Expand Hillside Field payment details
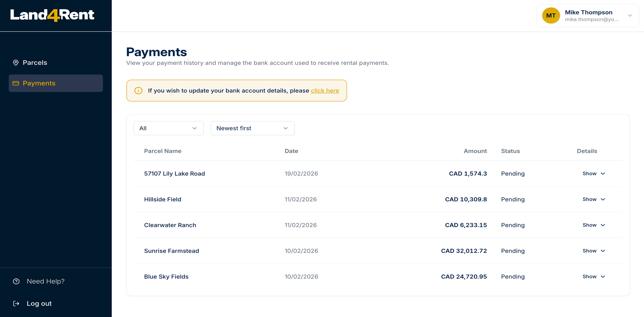Image resolution: width=644 pixels, height=317 pixels. [x=593, y=199]
